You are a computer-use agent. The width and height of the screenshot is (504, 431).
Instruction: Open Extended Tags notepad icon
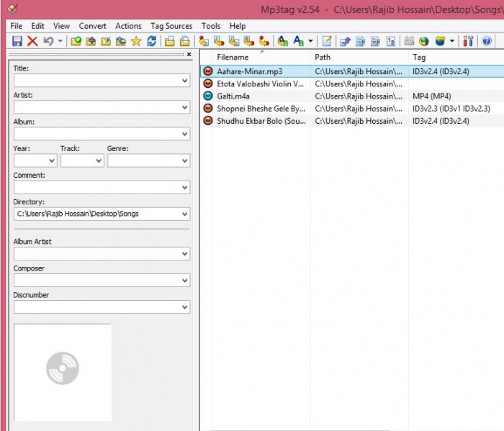327,41
